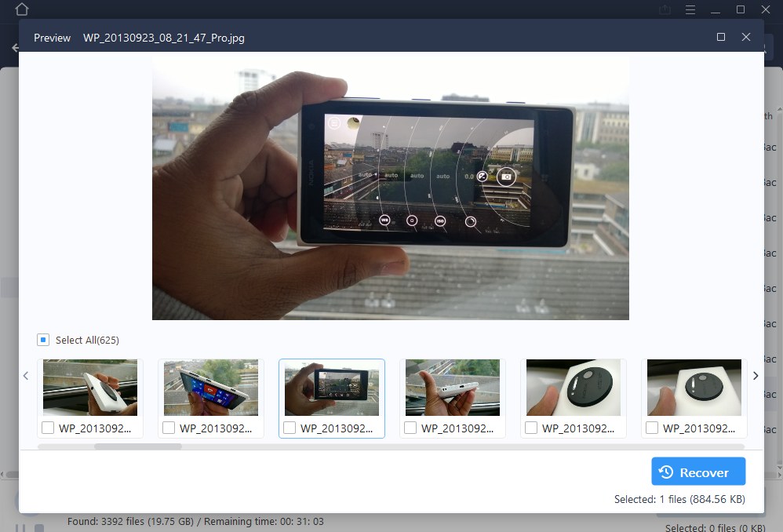Check the box beside the fourth thumbnail
783x532 pixels.
[x=410, y=428]
